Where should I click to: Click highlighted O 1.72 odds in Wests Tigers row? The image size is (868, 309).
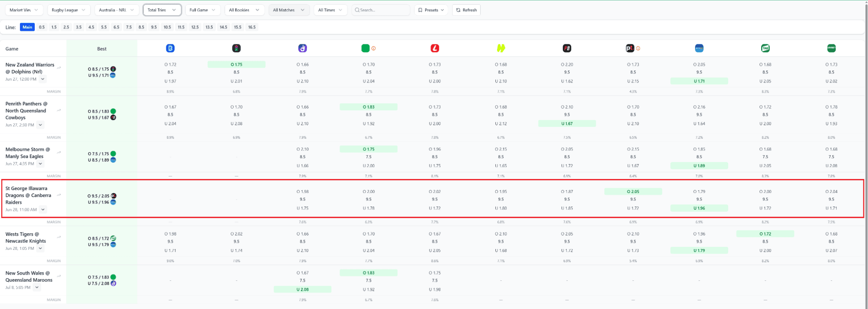(766, 234)
